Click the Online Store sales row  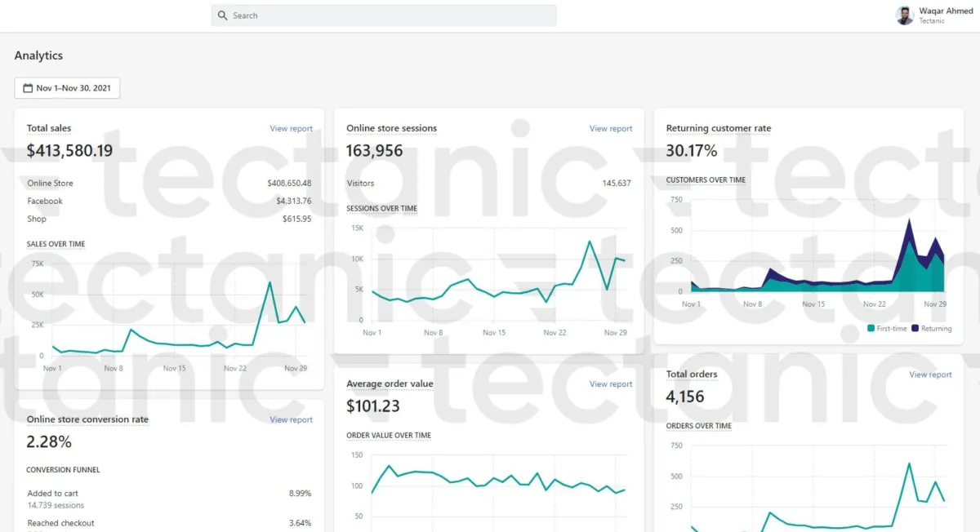click(169, 184)
